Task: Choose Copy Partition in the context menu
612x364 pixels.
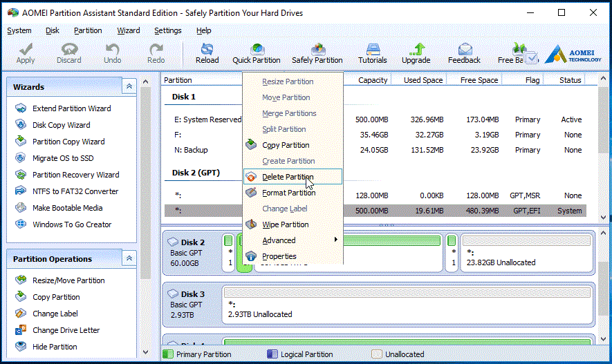Action: click(x=293, y=145)
